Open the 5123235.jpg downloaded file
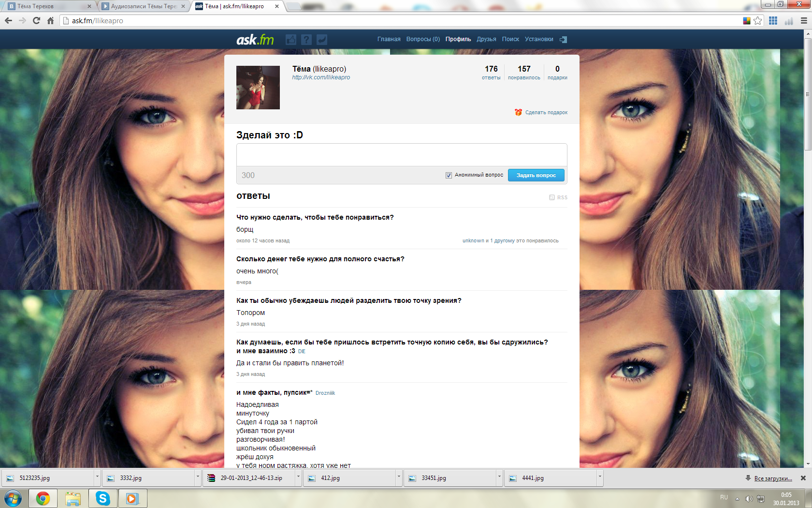Screen dimensions: 812x508 (47, 478)
